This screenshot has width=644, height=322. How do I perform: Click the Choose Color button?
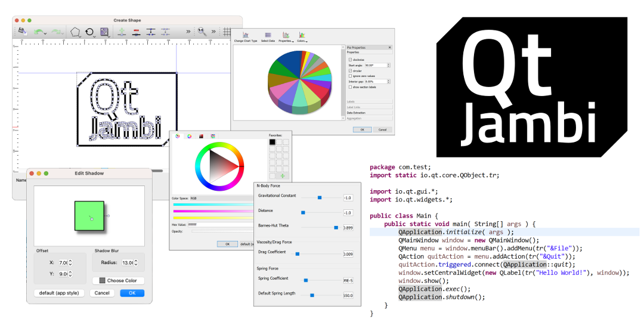coord(118,280)
